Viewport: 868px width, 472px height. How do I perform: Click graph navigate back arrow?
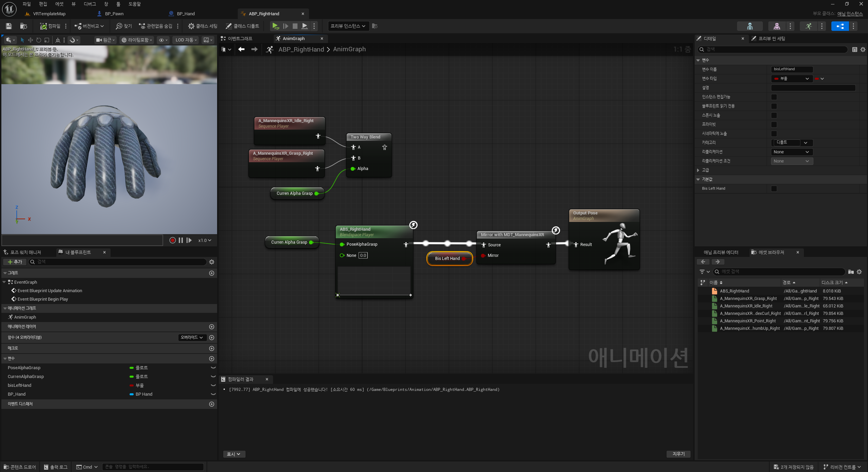pos(241,50)
